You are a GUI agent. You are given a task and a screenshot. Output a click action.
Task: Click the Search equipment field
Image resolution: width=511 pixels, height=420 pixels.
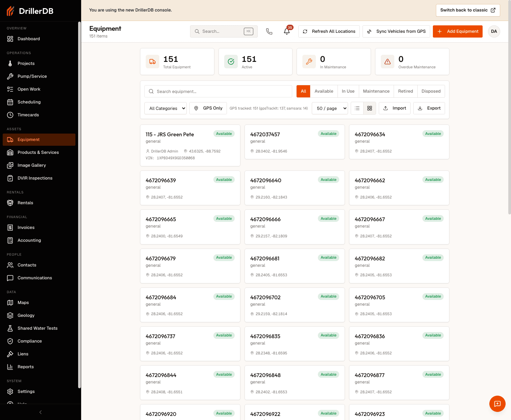pyautogui.click(x=218, y=91)
